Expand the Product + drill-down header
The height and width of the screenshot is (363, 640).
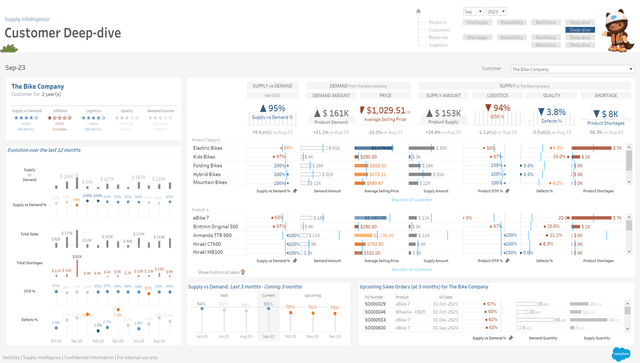[200, 209]
